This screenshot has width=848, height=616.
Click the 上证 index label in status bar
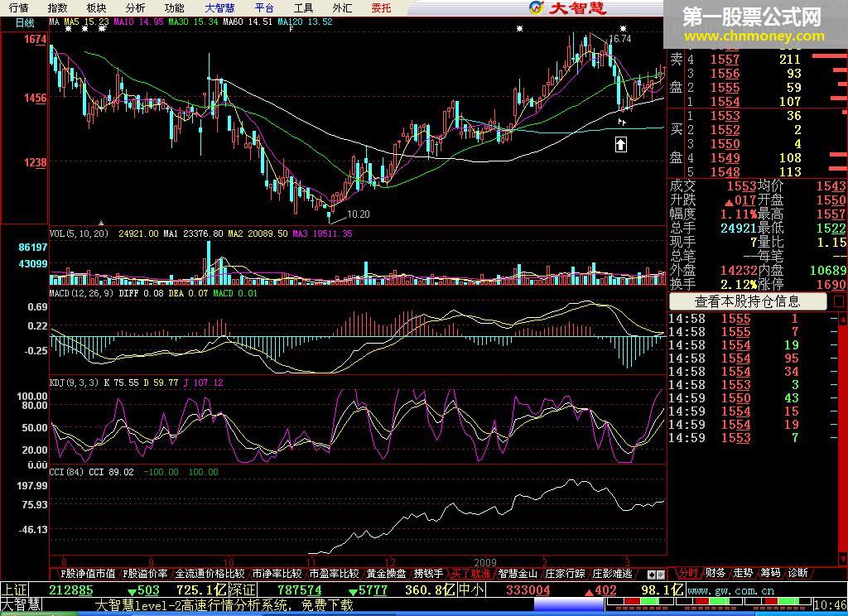(x=15, y=590)
